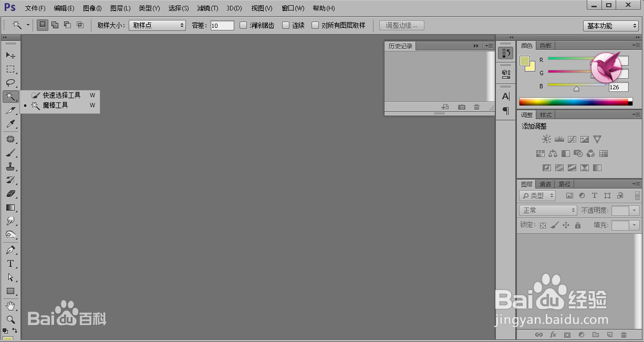Select the History Brush tool
This screenshot has width=644, height=342.
pos(11,180)
